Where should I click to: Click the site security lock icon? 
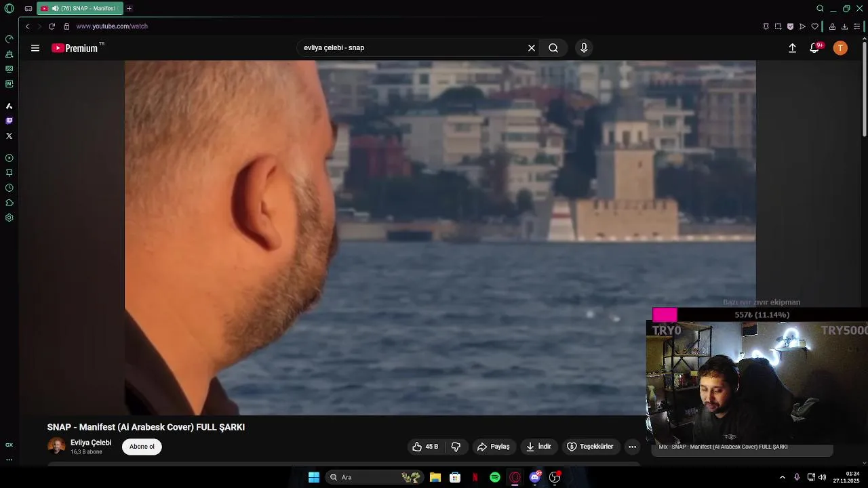click(x=66, y=26)
